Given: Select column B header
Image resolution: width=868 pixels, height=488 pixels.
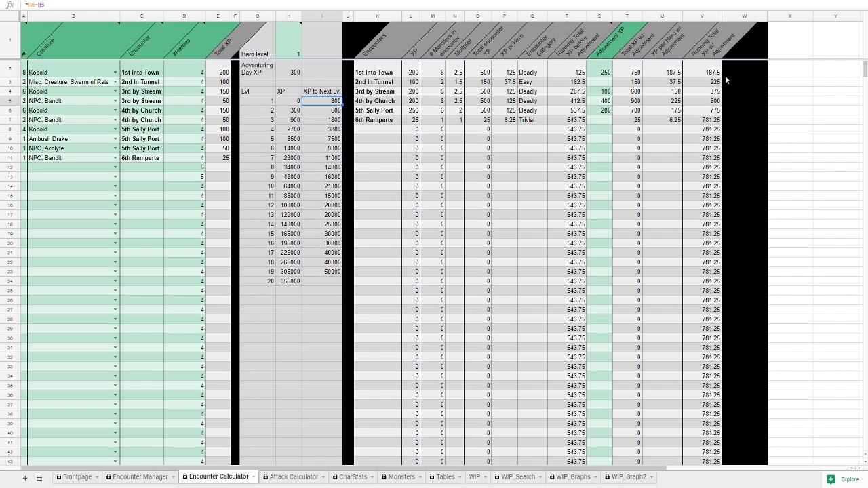Looking at the screenshot, I should tap(73, 16).
